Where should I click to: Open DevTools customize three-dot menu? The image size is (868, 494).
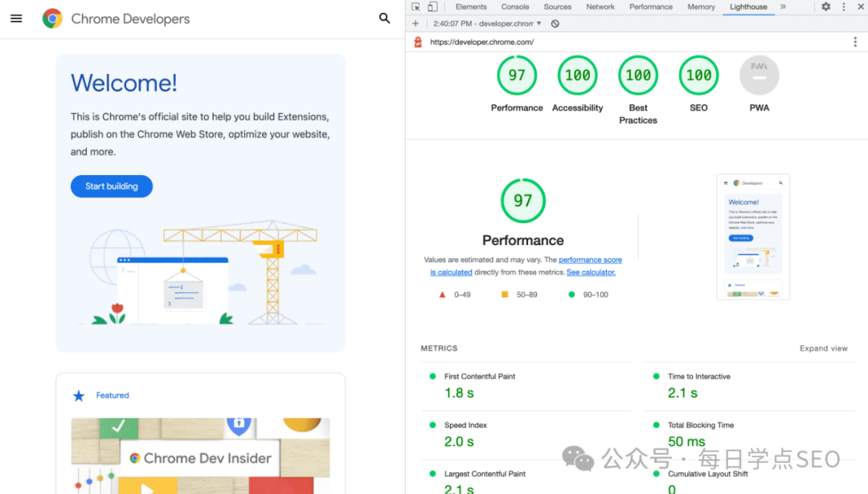(x=844, y=6)
